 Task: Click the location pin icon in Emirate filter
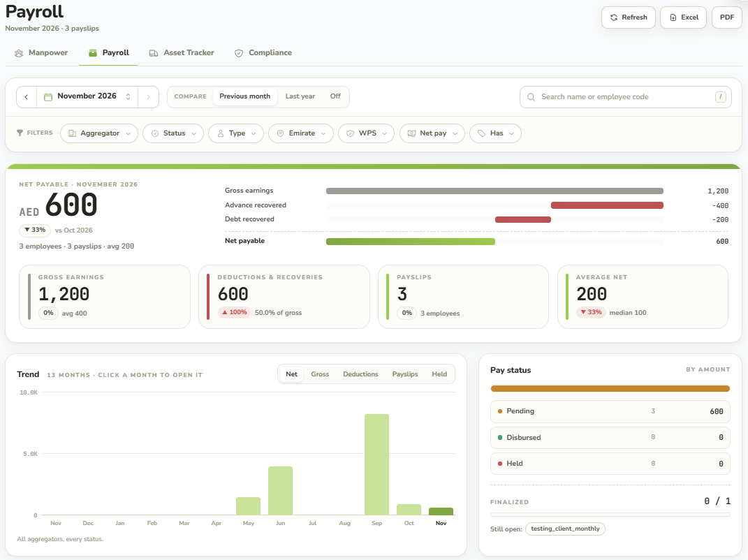click(x=281, y=133)
